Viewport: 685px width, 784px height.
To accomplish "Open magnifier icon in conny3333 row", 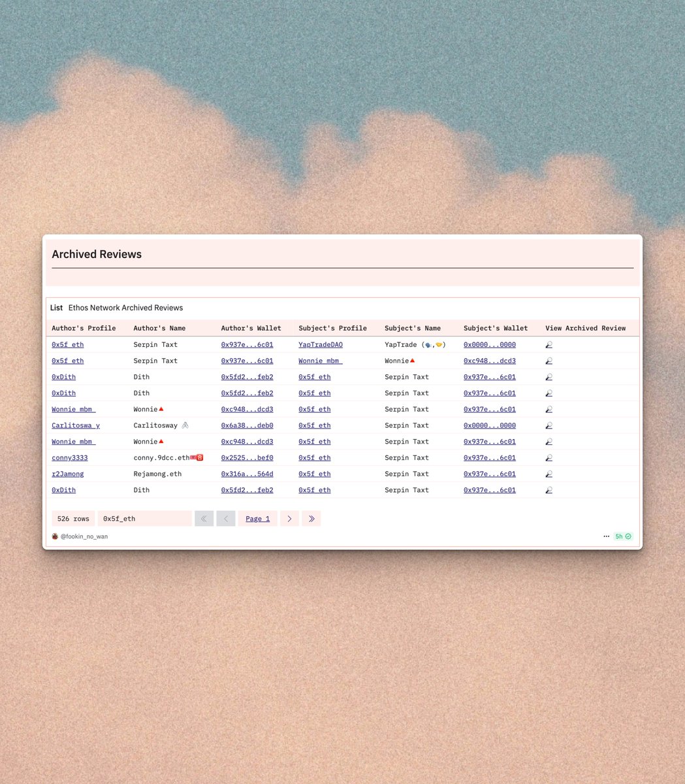I will 549,458.
